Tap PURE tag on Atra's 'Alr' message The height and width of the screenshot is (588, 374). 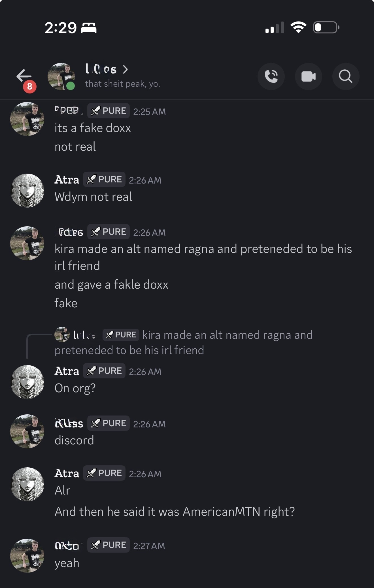(x=104, y=473)
